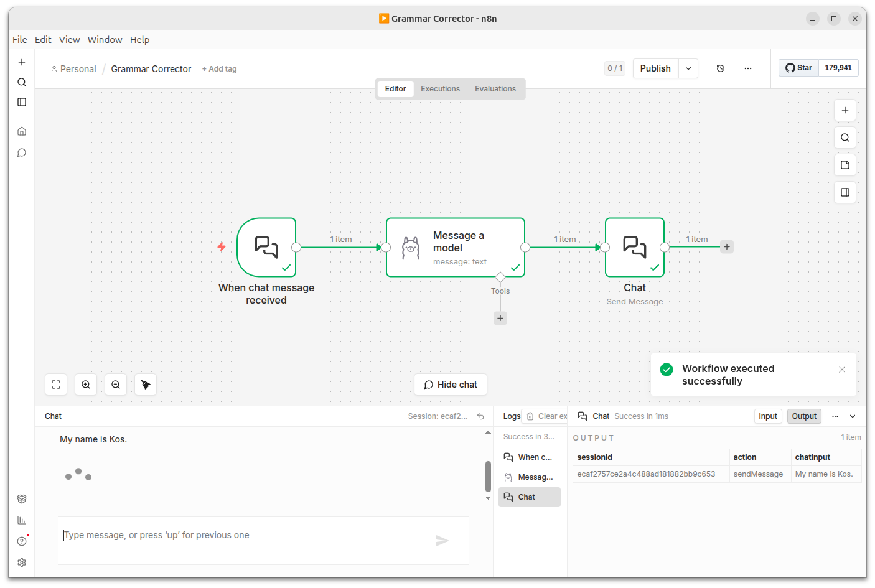Zoom canvas to fit using fullscreen icon
Viewport: 875px width, 588px height.
56,385
